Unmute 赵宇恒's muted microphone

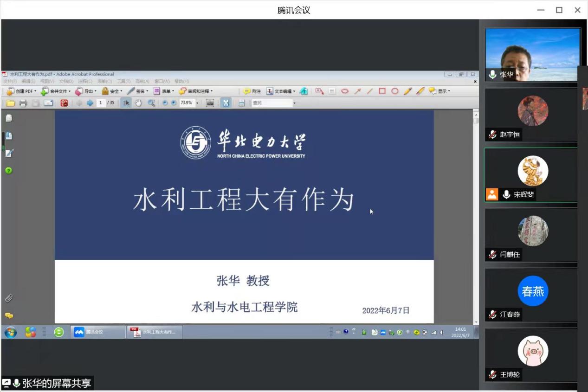coord(492,135)
